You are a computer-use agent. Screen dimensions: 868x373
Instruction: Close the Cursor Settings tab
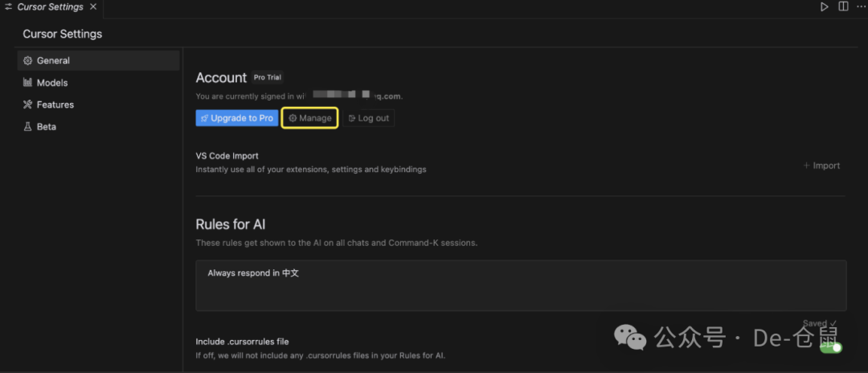point(93,7)
